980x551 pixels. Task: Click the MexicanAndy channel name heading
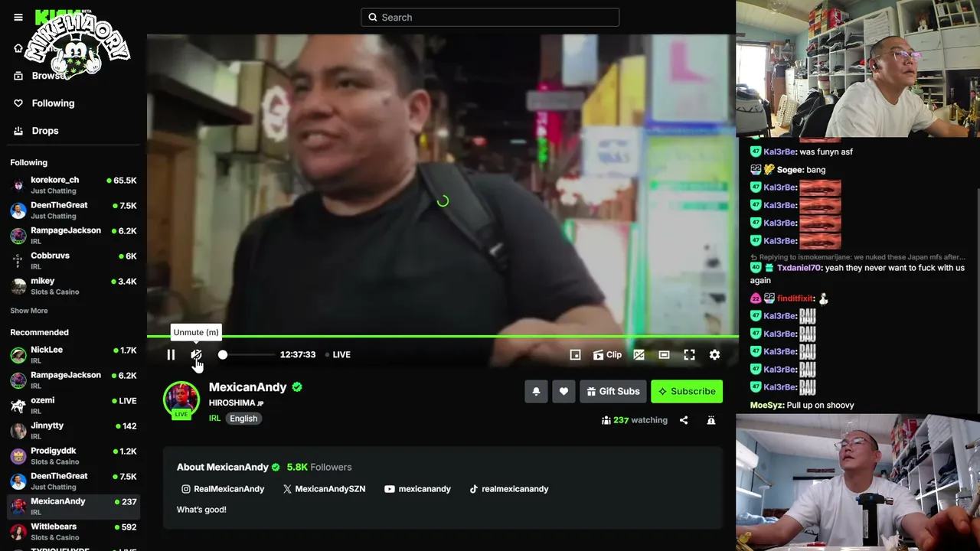248,387
